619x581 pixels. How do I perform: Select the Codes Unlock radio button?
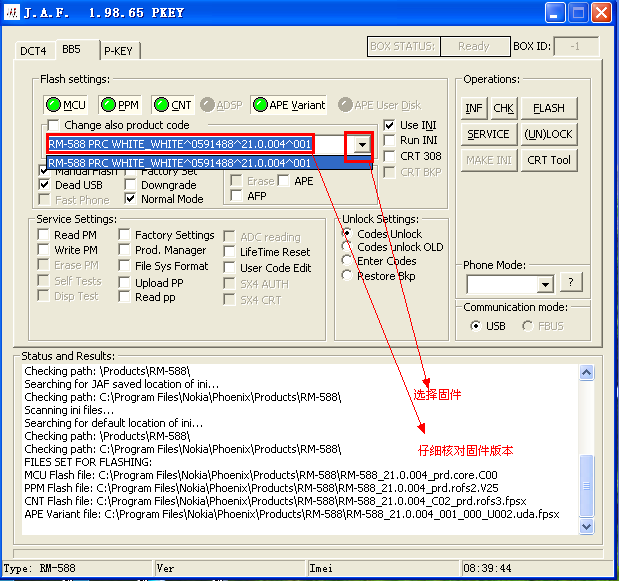[x=347, y=234]
